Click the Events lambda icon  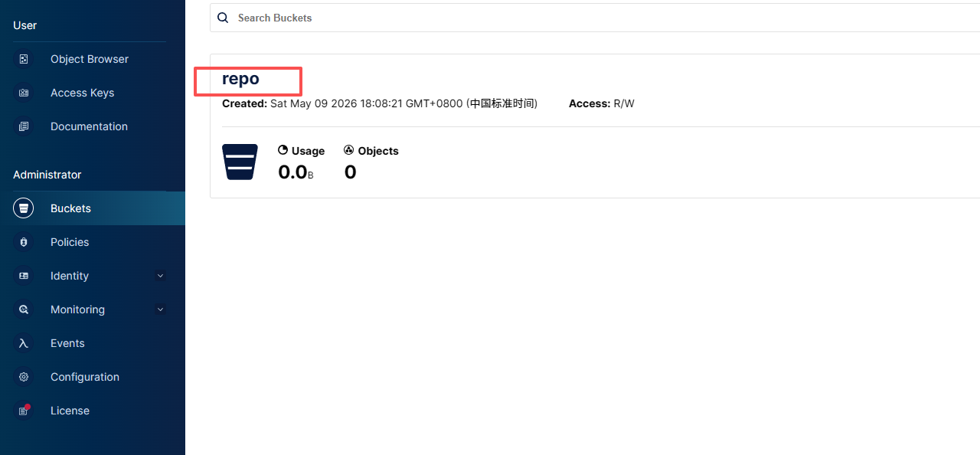coord(24,343)
